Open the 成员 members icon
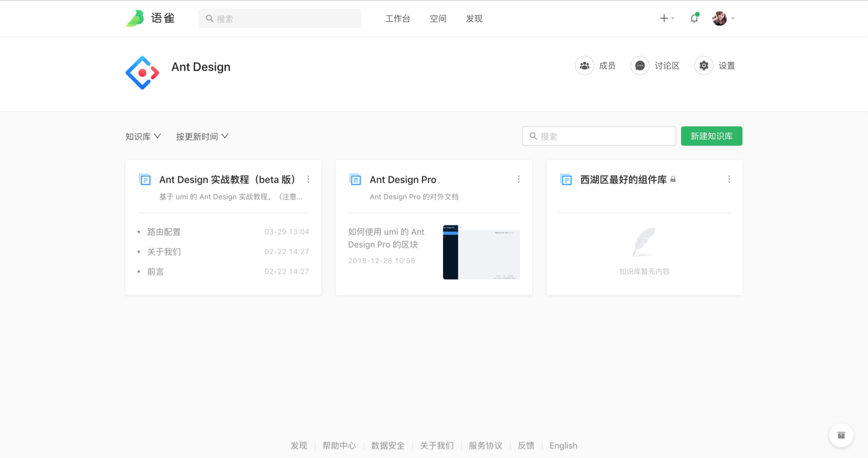Image resolution: width=868 pixels, height=458 pixels. (584, 66)
